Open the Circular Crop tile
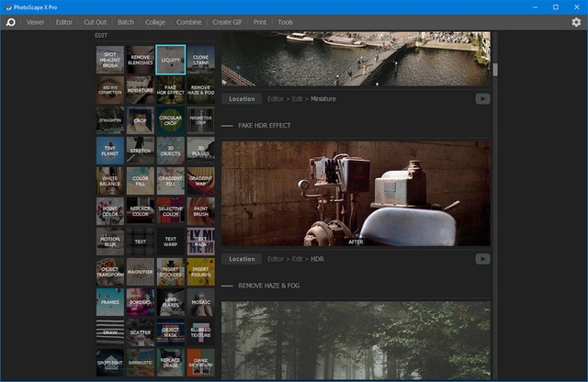Viewport: 588px width, 382px height. coord(171,120)
